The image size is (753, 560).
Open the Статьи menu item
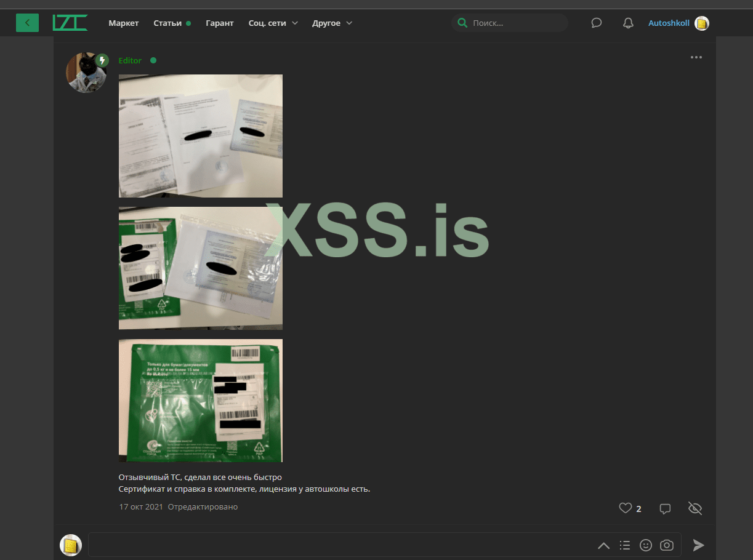point(167,23)
